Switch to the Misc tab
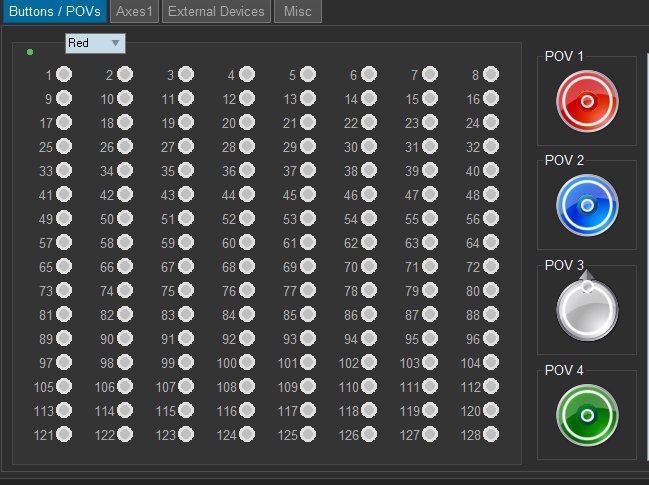The image size is (649, 485). click(297, 12)
